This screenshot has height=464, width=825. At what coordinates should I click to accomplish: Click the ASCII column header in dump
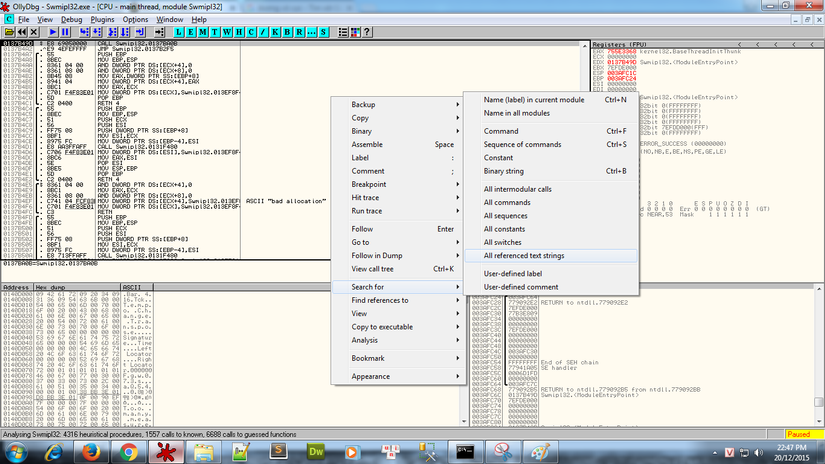pyautogui.click(x=137, y=287)
